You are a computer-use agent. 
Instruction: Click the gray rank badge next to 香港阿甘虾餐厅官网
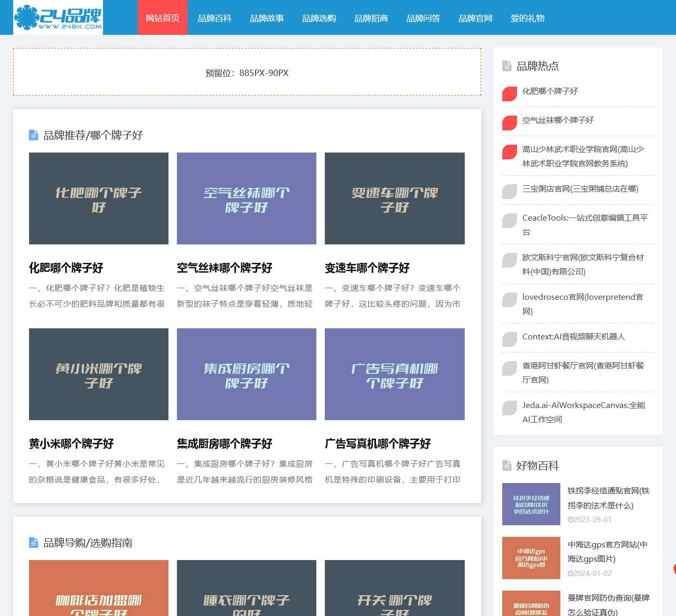pos(510,368)
